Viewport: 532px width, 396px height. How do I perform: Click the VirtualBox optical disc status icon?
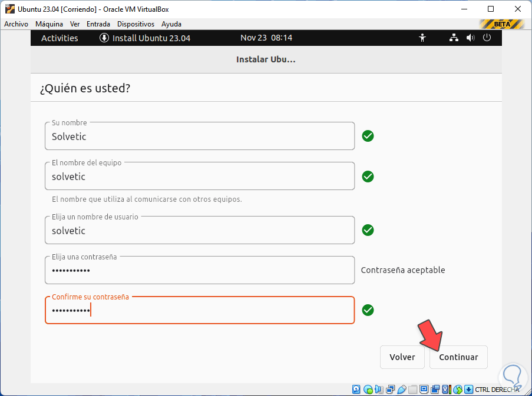click(368, 389)
